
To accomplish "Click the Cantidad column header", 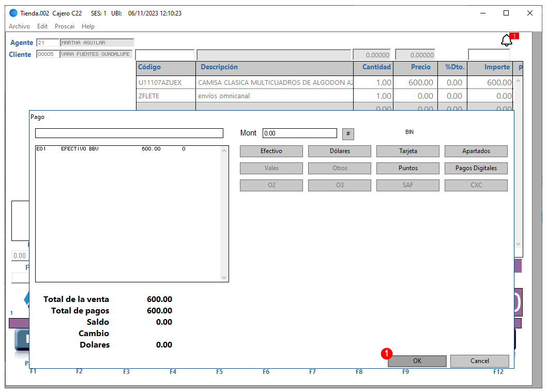I will pos(373,67).
